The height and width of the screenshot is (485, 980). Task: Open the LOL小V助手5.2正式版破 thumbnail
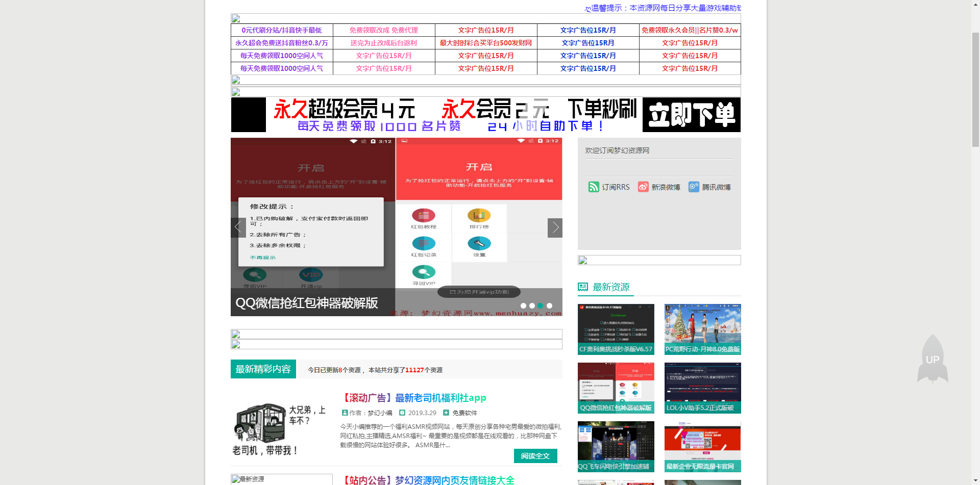[x=703, y=388]
